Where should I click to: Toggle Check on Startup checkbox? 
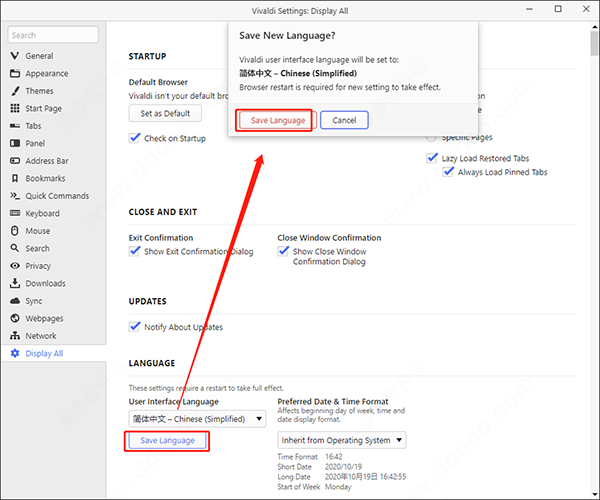point(134,138)
